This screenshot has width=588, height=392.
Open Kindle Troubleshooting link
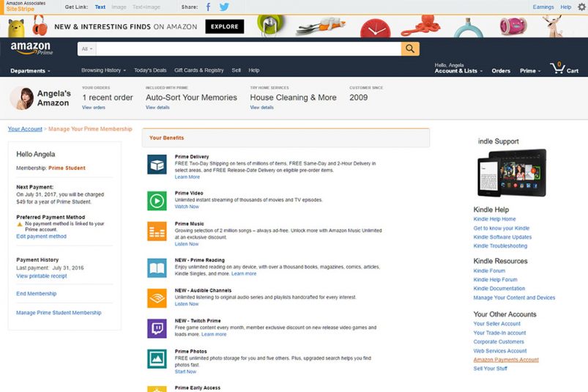(x=500, y=246)
